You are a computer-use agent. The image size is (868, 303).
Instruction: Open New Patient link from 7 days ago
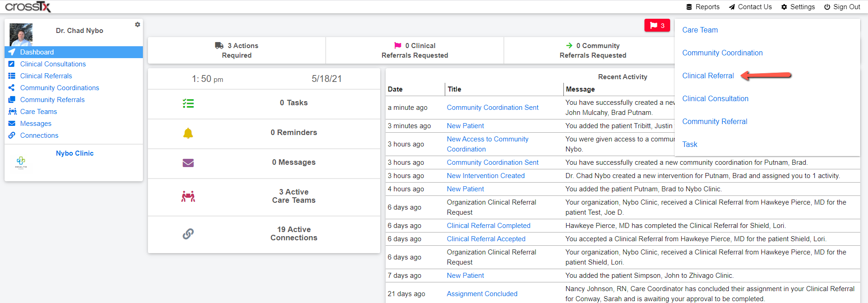coord(465,276)
